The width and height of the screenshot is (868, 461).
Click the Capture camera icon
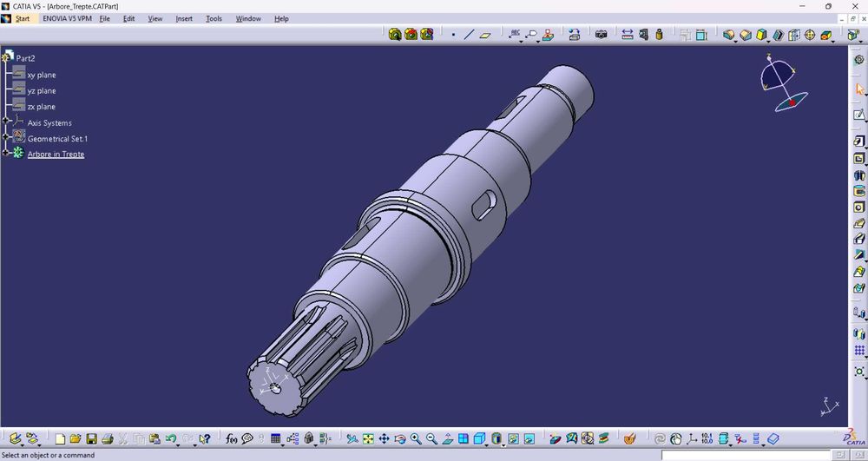click(x=602, y=35)
